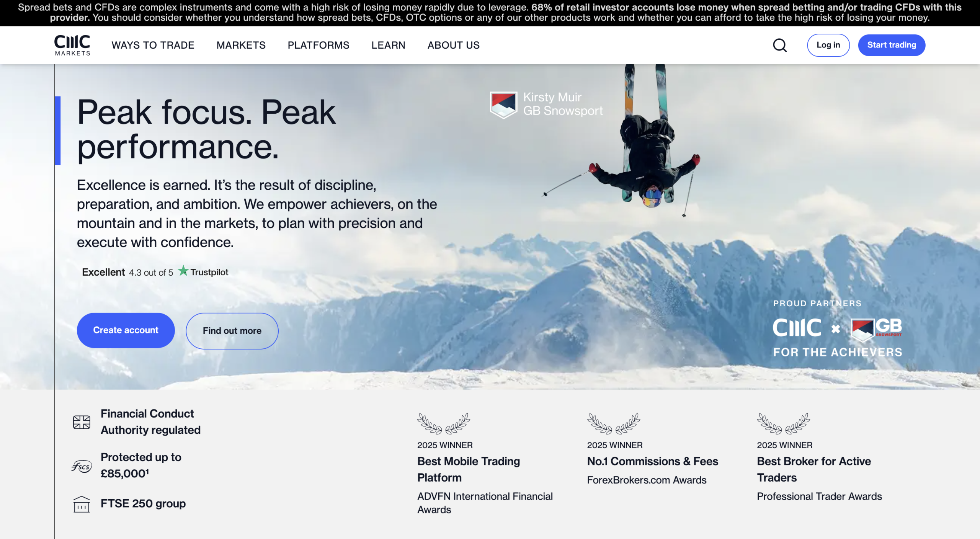This screenshot has height=539, width=980.
Task: Open the Learn menu item
Action: click(x=388, y=45)
